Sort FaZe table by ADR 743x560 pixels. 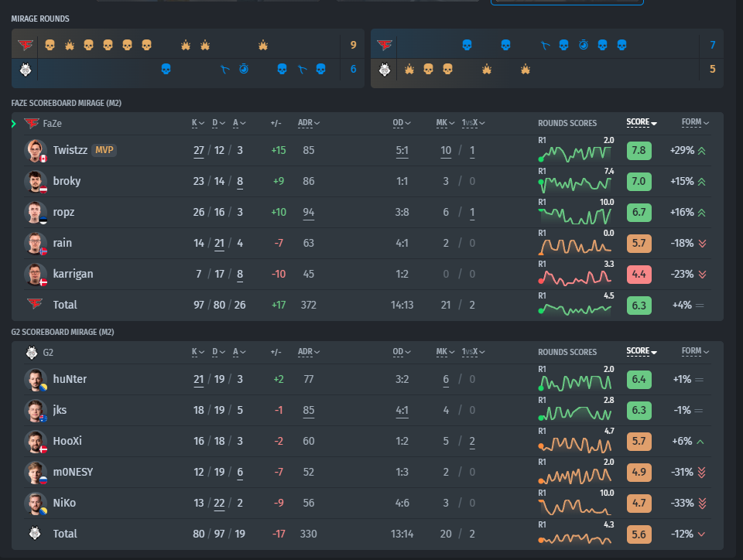tap(309, 123)
